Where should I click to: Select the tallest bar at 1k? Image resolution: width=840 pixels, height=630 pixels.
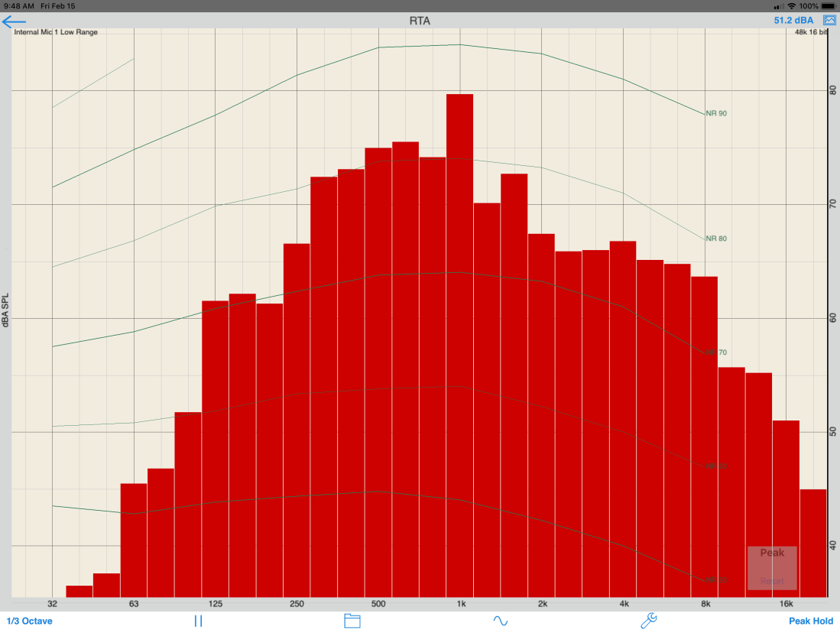pyautogui.click(x=459, y=344)
